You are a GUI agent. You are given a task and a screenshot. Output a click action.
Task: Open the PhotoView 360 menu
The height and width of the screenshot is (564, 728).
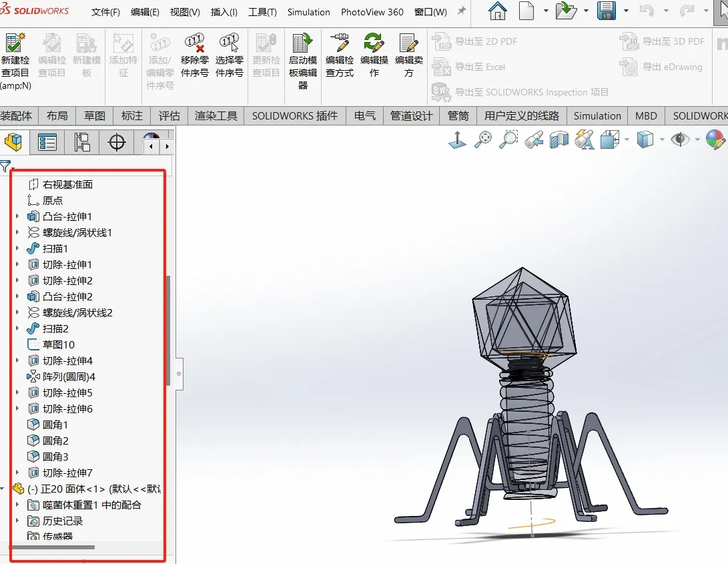click(x=372, y=12)
